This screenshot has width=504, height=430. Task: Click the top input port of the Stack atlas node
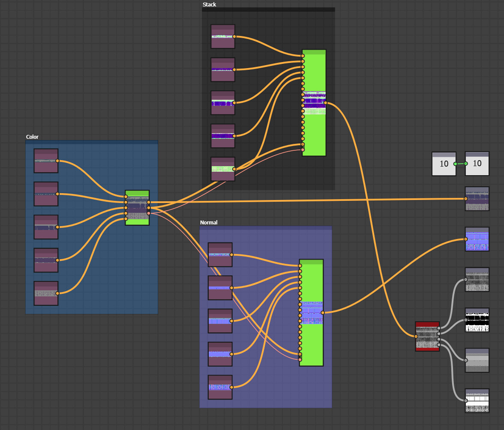point(302,56)
